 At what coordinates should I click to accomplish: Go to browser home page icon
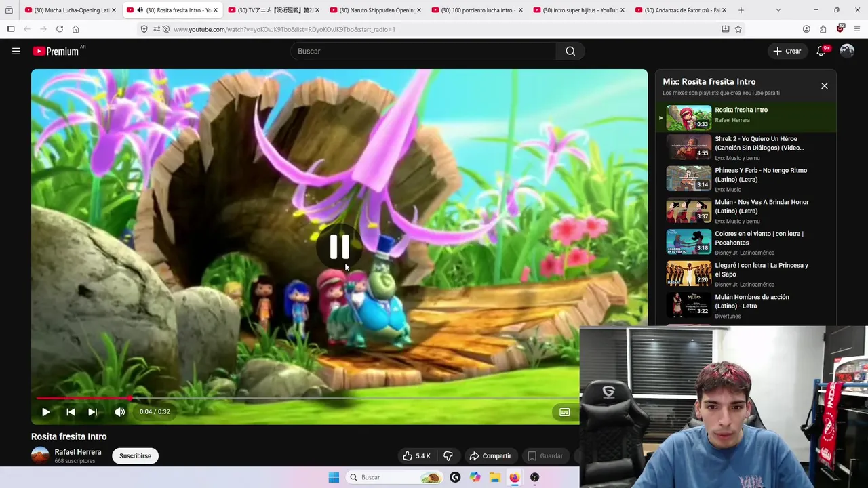pyautogui.click(x=76, y=29)
